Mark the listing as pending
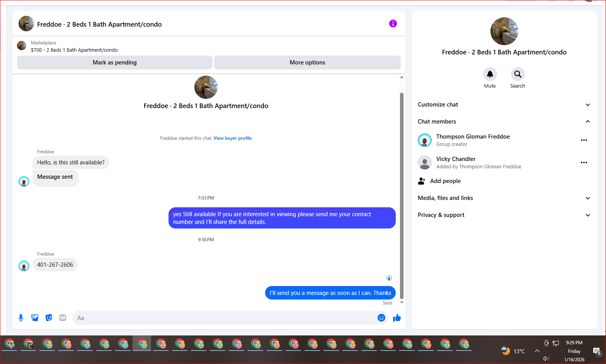 [115, 63]
